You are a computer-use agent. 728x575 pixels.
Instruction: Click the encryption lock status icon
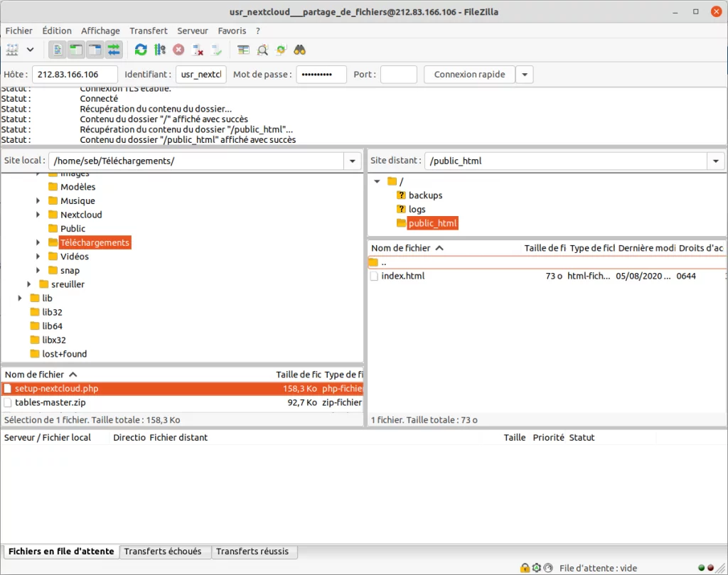525,568
